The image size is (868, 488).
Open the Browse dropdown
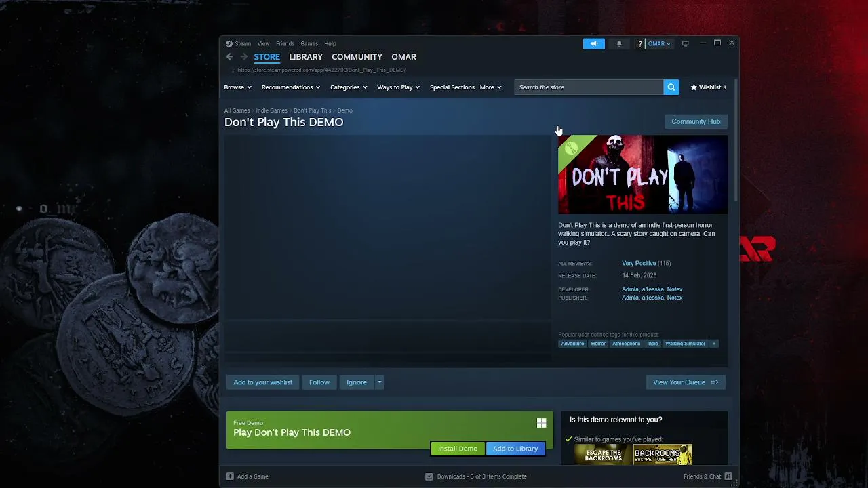(238, 87)
